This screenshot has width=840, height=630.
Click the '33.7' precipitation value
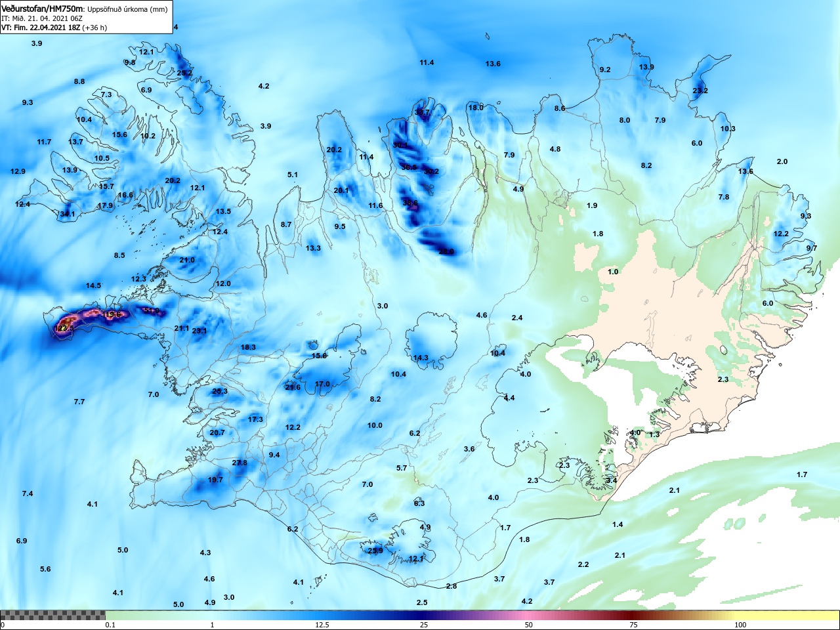pyautogui.click(x=422, y=112)
